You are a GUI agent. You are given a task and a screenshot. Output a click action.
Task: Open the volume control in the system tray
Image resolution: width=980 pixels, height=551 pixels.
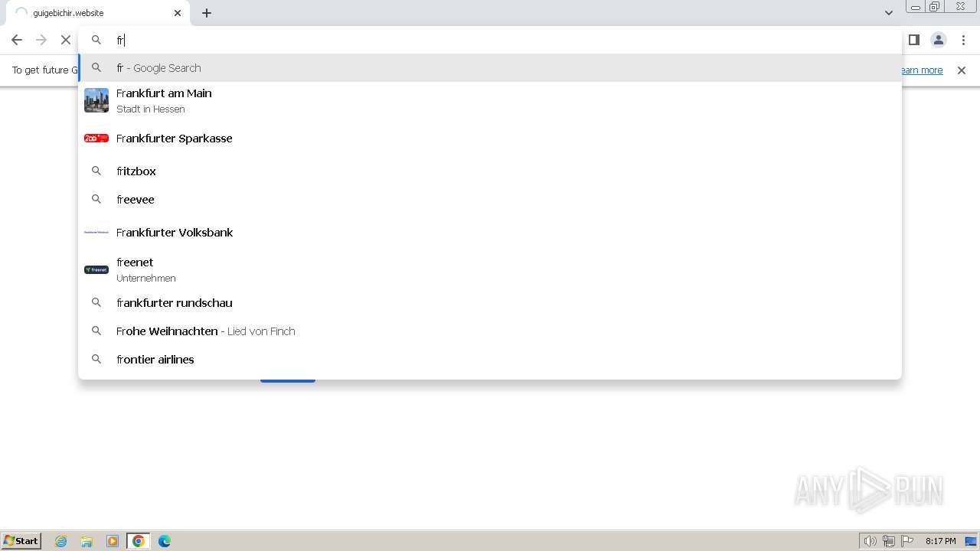click(x=871, y=541)
